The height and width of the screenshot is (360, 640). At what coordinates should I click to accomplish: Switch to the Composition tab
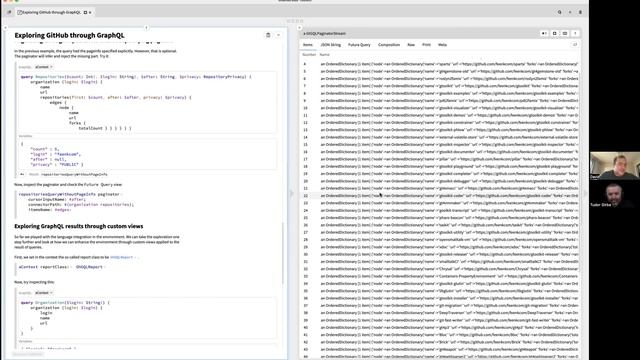pyautogui.click(x=389, y=45)
